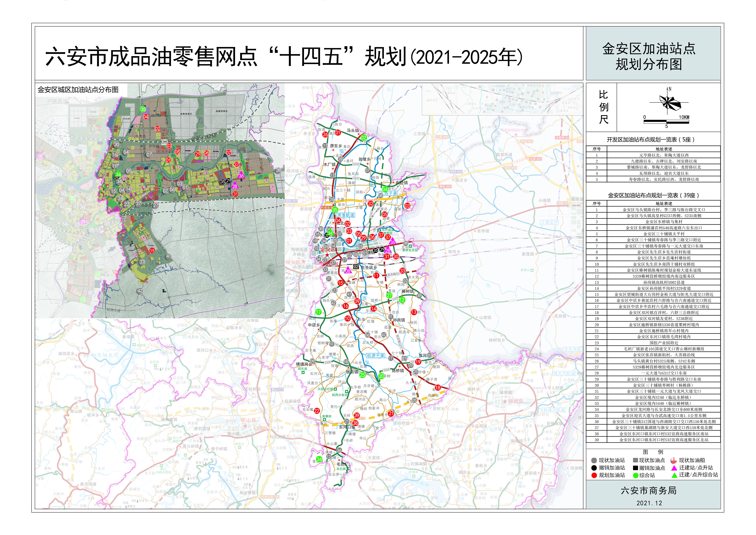
Task: Click the green 12 marker near 椿树镇
Action: pos(402,300)
